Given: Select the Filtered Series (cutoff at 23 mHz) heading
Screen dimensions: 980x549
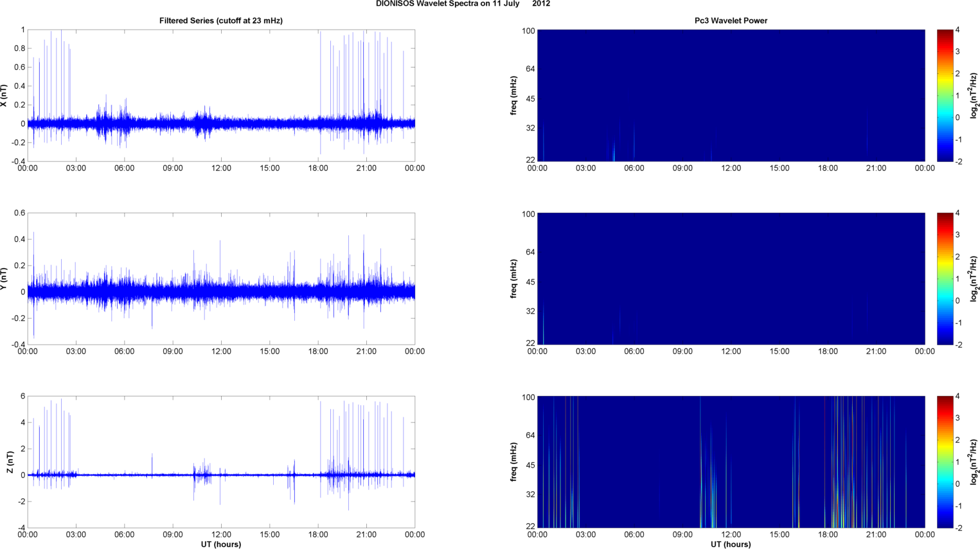Looking at the screenshot, I should (221, 21).
